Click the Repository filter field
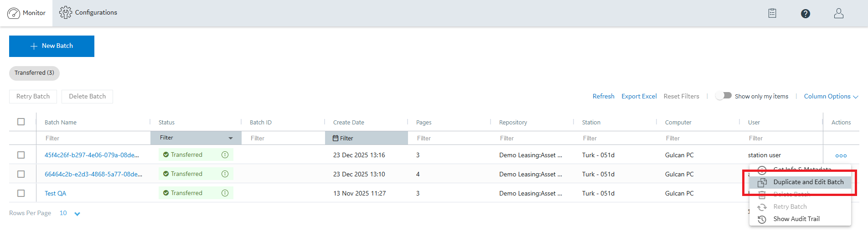This screenshot has width=868, height=237. pyautogui.click(x=532, y=138)
